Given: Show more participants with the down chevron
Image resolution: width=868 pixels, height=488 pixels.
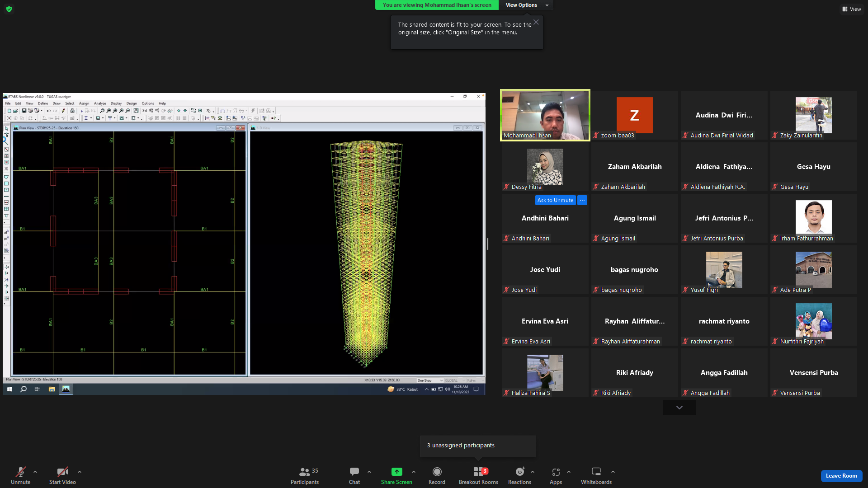Looking at the screenshot, I should [x=679, y=408].
